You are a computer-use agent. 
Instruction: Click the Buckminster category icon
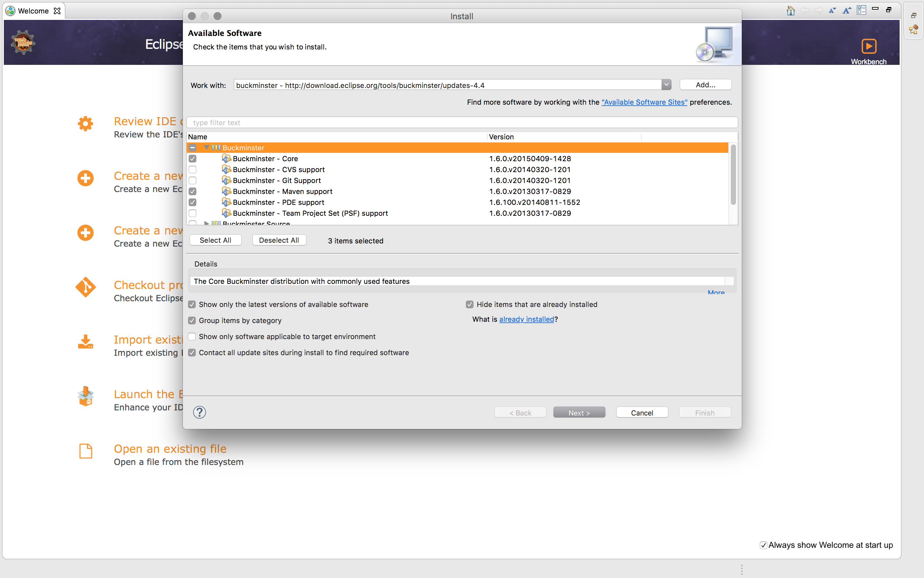(216, 148)
